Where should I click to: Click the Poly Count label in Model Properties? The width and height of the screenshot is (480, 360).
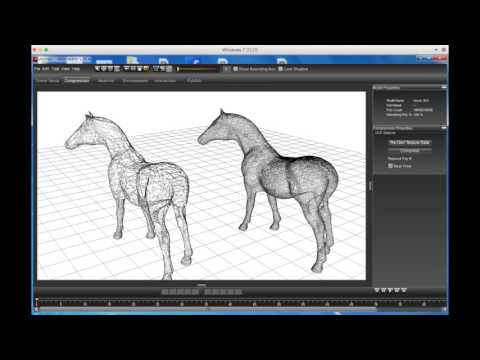pos(394,110)
